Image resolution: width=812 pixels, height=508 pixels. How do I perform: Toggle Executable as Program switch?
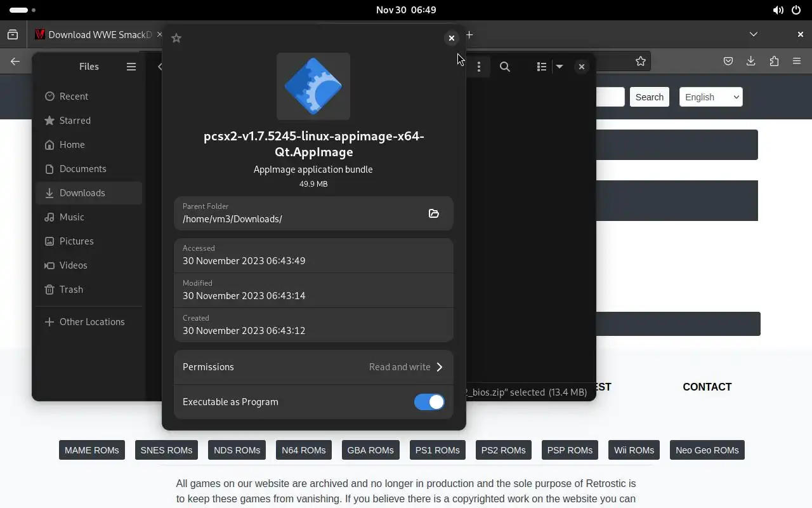tap(429, 402)
